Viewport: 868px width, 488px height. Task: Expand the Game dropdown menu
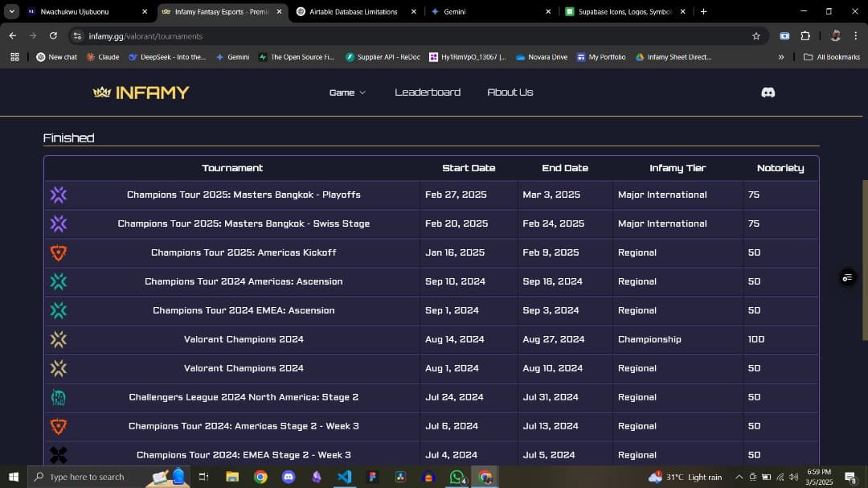tap(347, 92)
